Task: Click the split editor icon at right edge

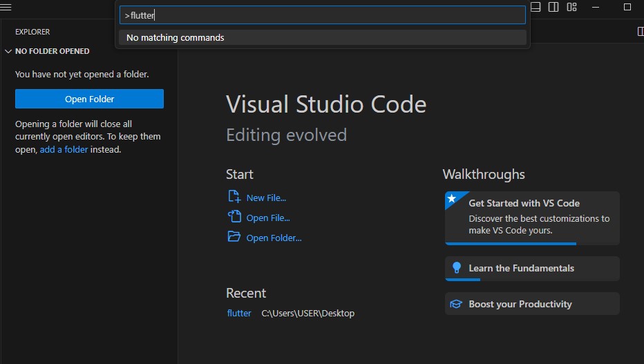Action: coord(641,32)
